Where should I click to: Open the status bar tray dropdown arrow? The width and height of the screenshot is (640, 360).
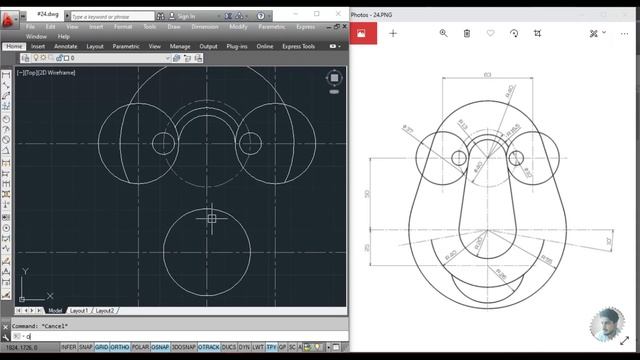(328, 347)
